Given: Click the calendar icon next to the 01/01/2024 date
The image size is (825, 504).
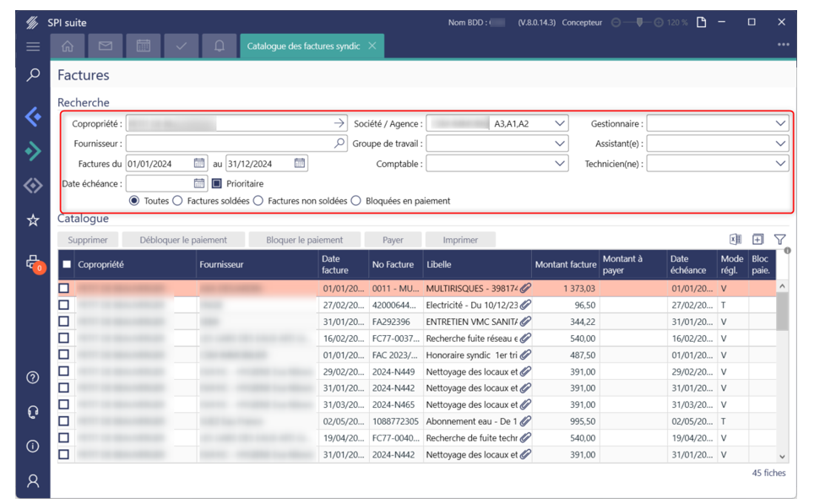Looking at the screenshot, I should [x=200, y=163].
